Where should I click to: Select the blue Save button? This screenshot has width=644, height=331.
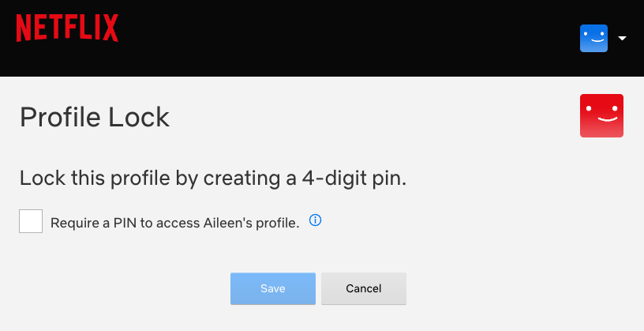272,288
